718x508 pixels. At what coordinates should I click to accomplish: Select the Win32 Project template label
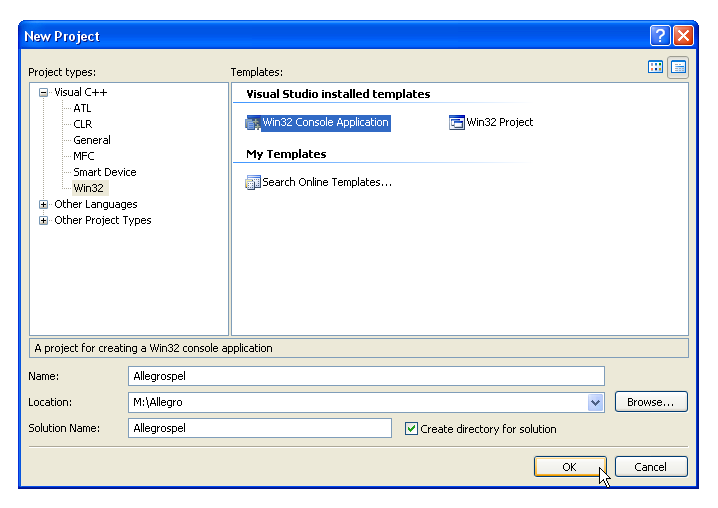pos(500,122)
